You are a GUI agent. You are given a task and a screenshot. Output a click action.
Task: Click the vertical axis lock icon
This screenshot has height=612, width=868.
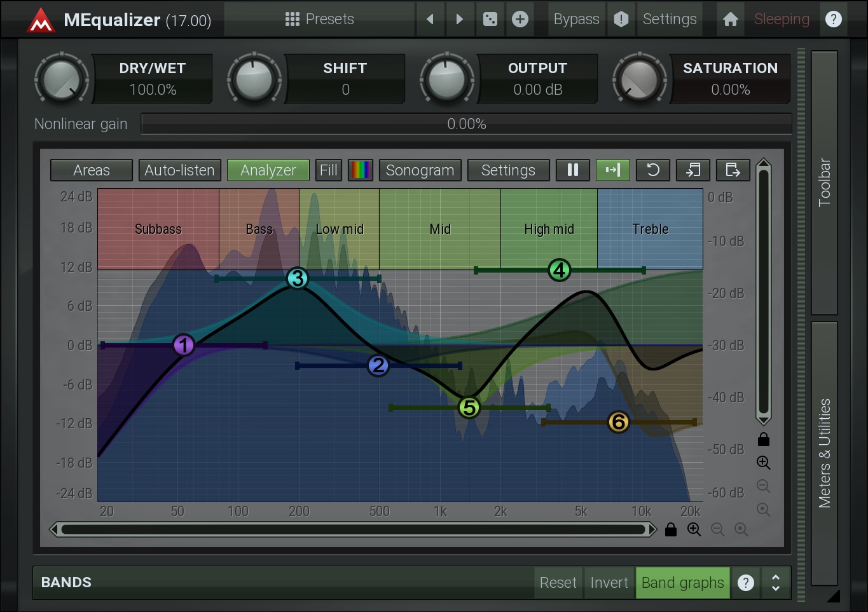coord(764,439)
